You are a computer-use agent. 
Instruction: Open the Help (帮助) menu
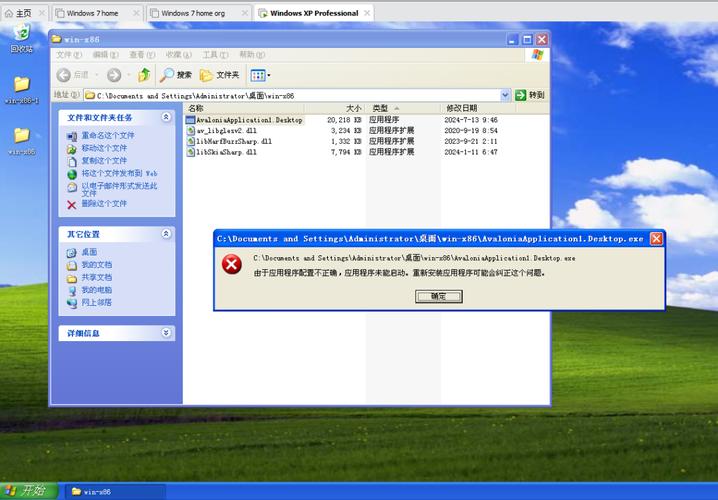(252, 55)
